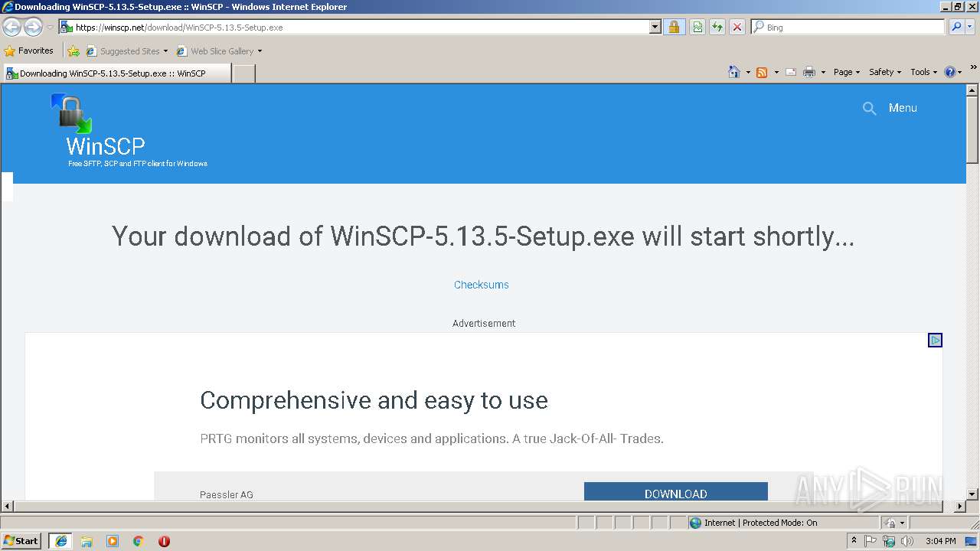Click the Read Mail envelope icon
The width and height of the screenshot is (980, 551).
coord(791,72)
